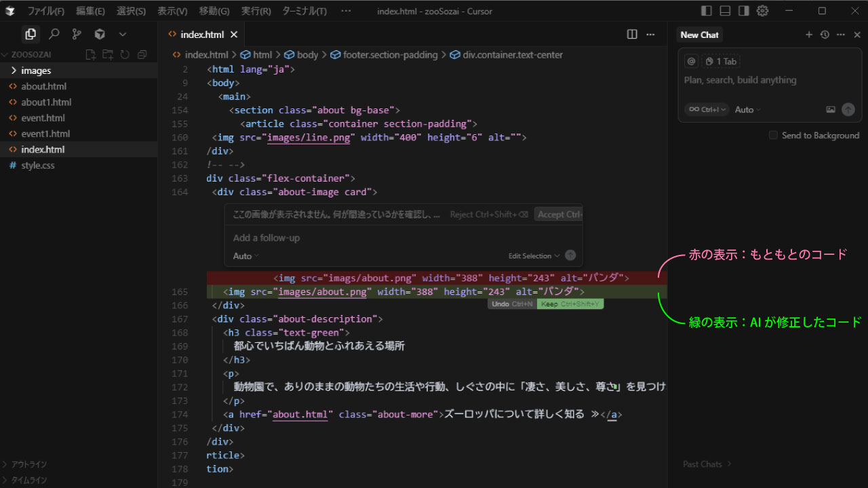868x488 pixels.
Task: Refresh the explorer file list
Action: [125, 54]
